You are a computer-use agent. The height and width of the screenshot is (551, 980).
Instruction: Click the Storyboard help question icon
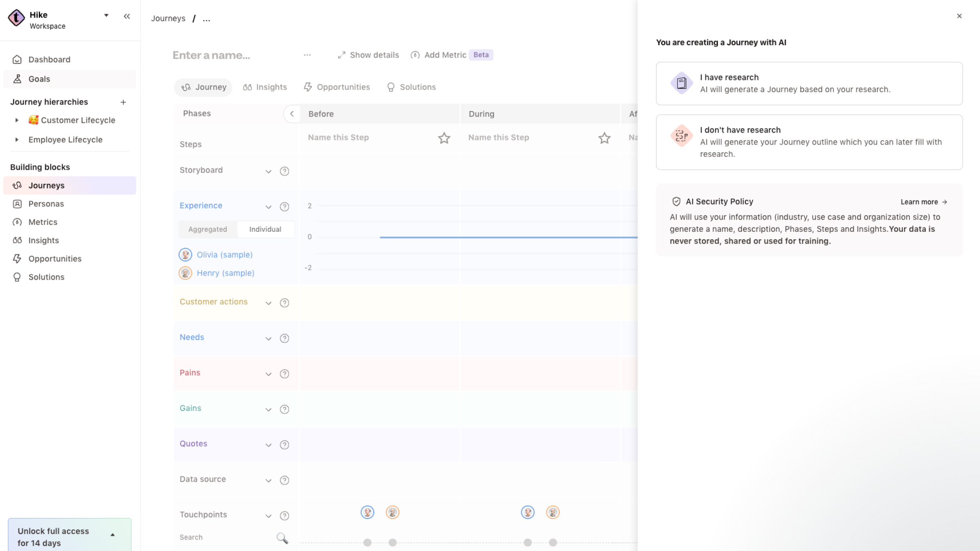[x=284, y=171]
